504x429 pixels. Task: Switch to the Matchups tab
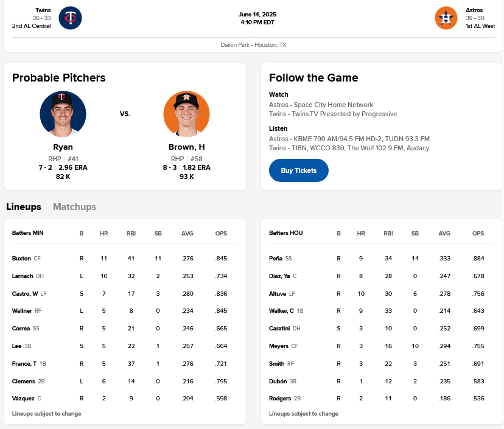click(74, 207)
